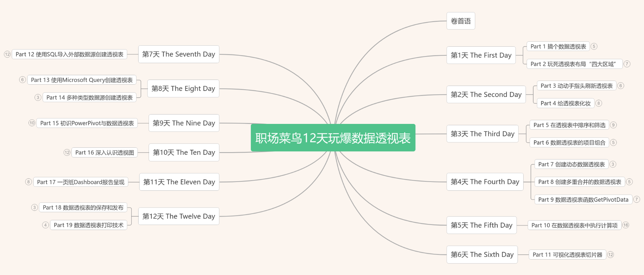Select the 第6天 The Sixth Day node
Viewport: 644px width, 275px height.
click(482, 255)
